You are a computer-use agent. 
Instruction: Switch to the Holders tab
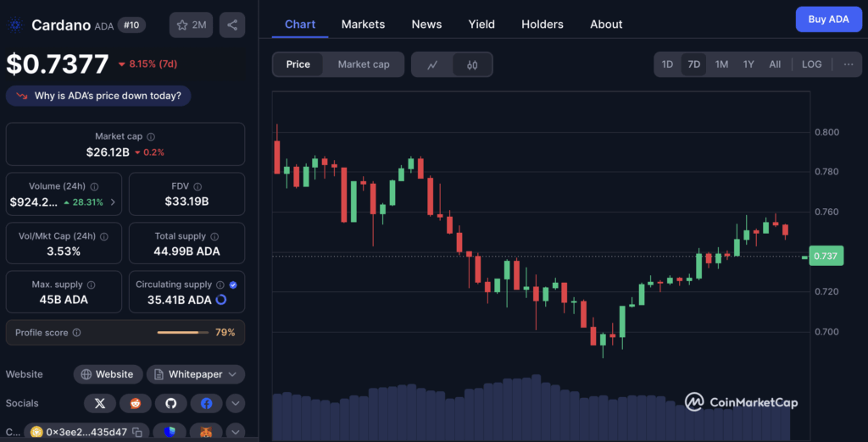point(542,25)
